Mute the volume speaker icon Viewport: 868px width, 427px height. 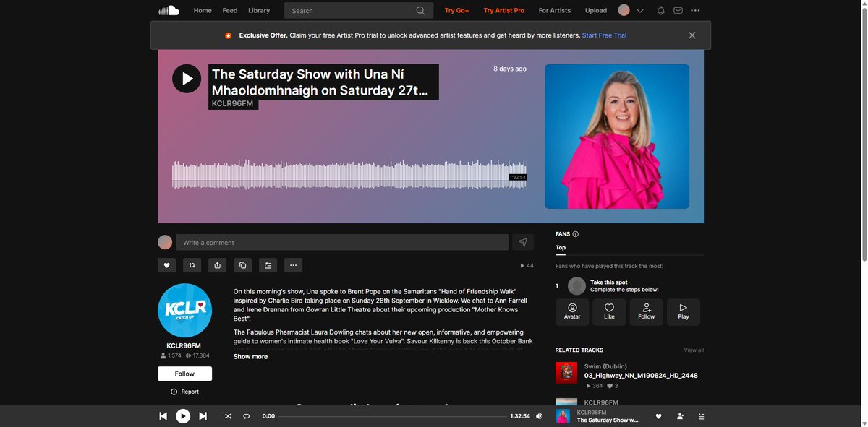point(540,416)
